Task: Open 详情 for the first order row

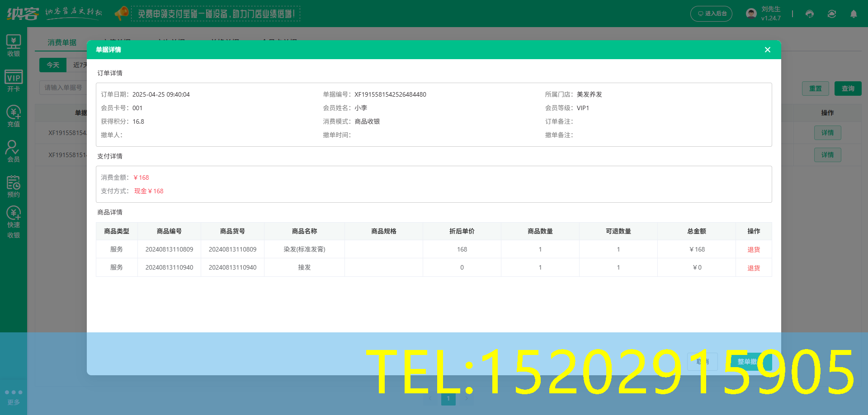Action: pos(828,133)
